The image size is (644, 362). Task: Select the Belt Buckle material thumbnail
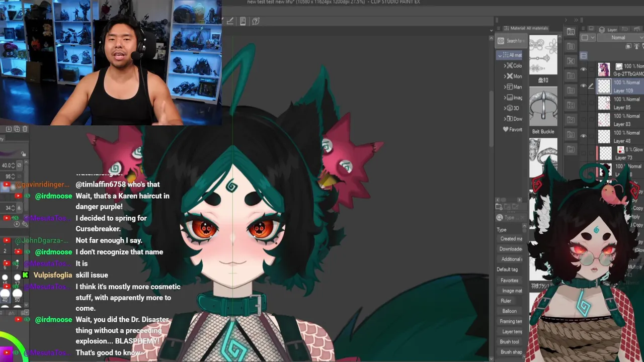(x=543, y=107)
